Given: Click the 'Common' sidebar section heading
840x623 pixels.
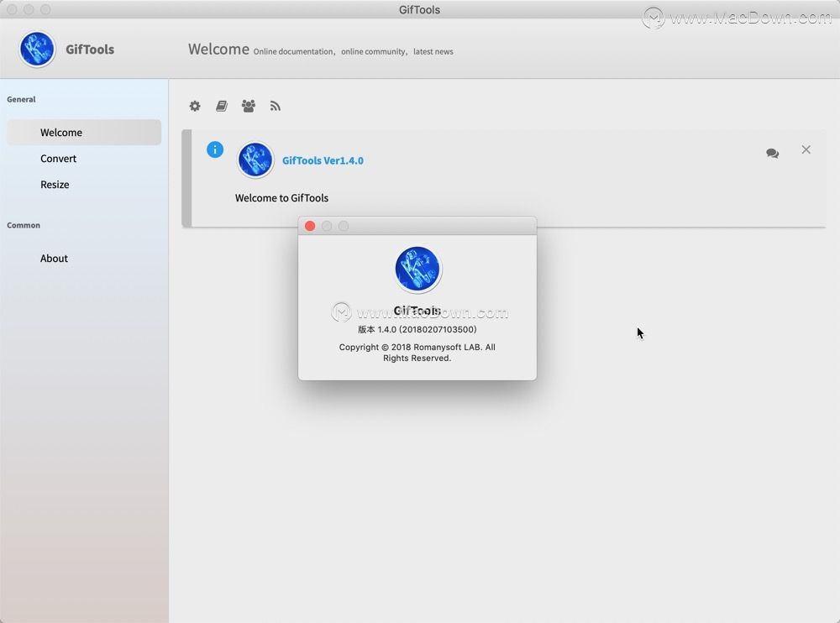Looking at the screenshot, I should 24,225.
